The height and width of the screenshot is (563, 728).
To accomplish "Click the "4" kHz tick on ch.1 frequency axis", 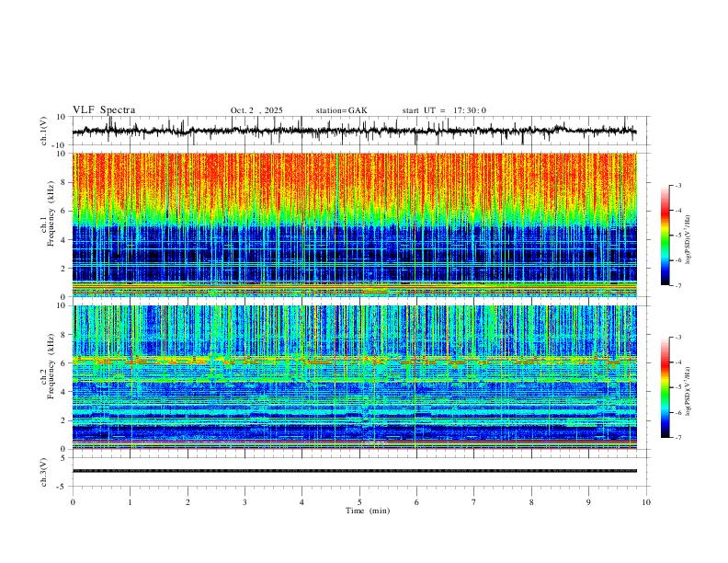I will click(x=64, y=240).
